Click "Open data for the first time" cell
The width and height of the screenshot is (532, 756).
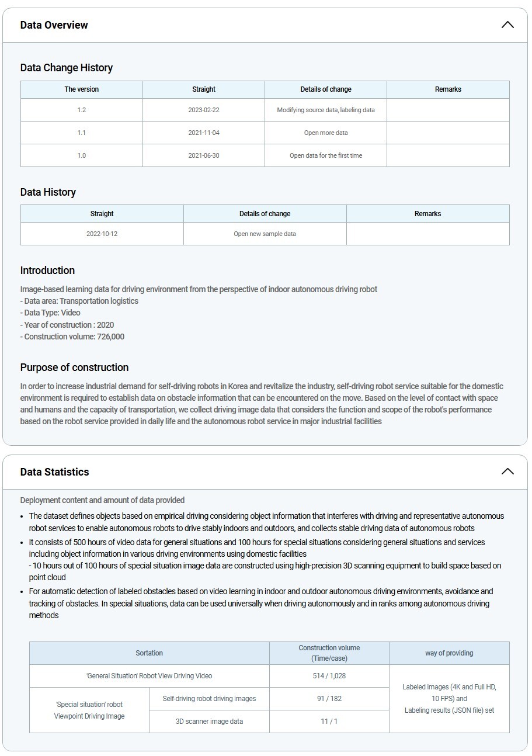(x=326, y=155)
